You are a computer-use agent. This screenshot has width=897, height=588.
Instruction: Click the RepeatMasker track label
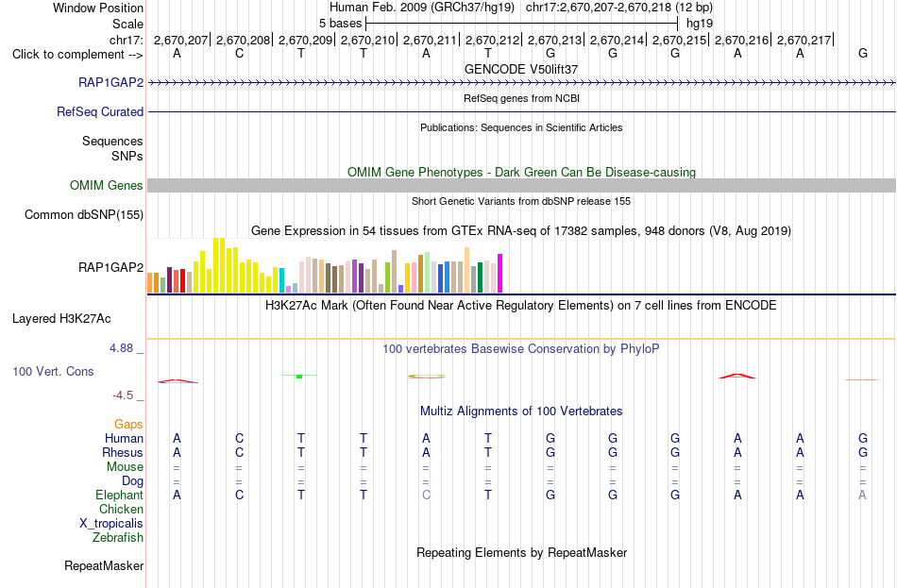[x=104, y=565]
